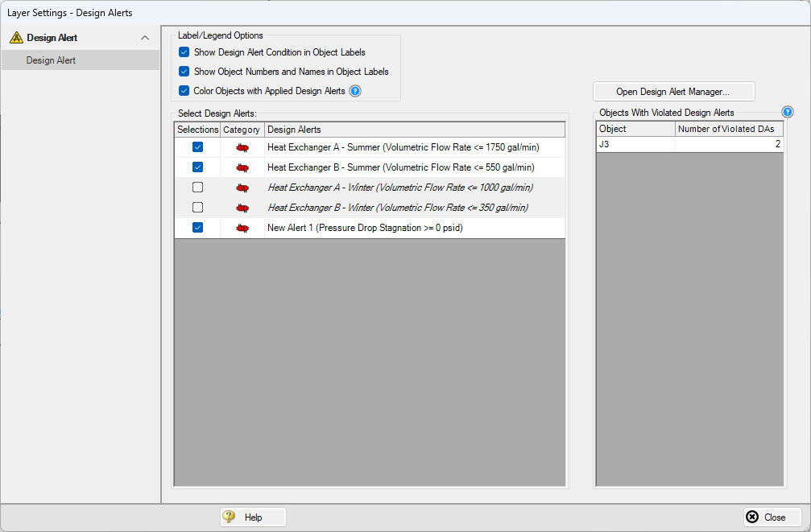This screenshot has width=811, height=532.
Task: Toggle Show Object Numbers and Names checkbox
Action: (184, 72)
